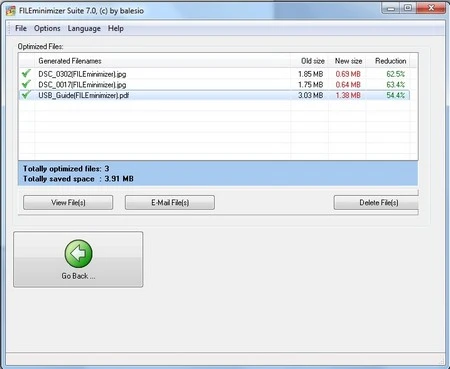
Task: Click the Delete File(s) button
Action: (376, 202)
